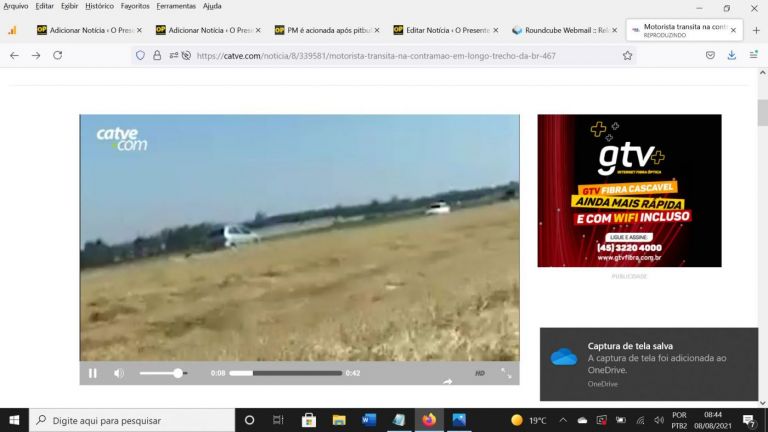Open the weather 19°C widget
The image size is (768, 432).
528,420
